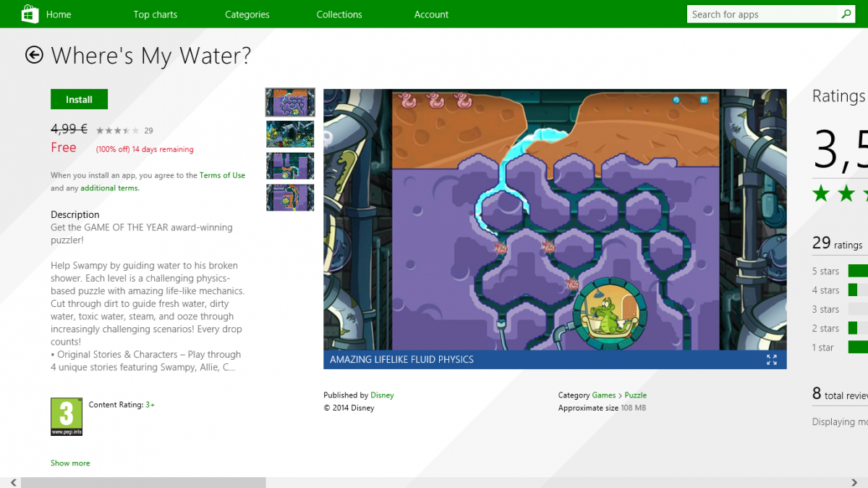Screen dimensions: 868x488
Task: Open the Categories menu
Action: tap(247, 14)
